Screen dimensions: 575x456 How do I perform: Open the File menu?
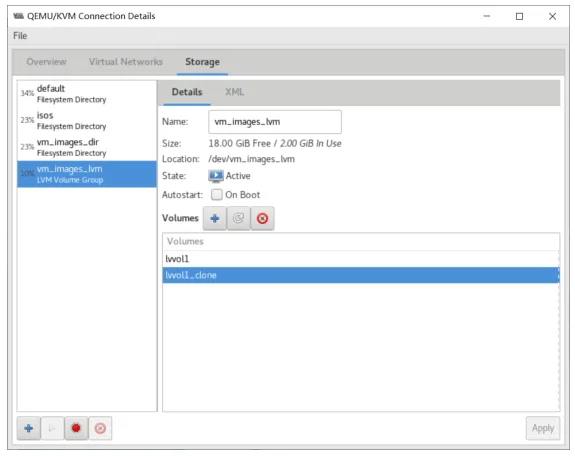(20, 36)
